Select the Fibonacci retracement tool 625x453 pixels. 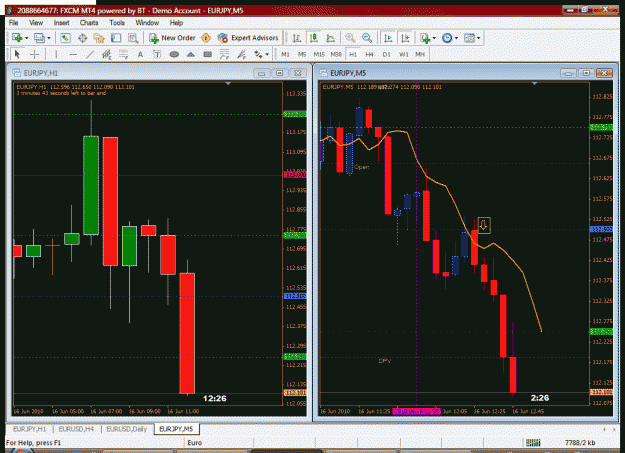124,54
